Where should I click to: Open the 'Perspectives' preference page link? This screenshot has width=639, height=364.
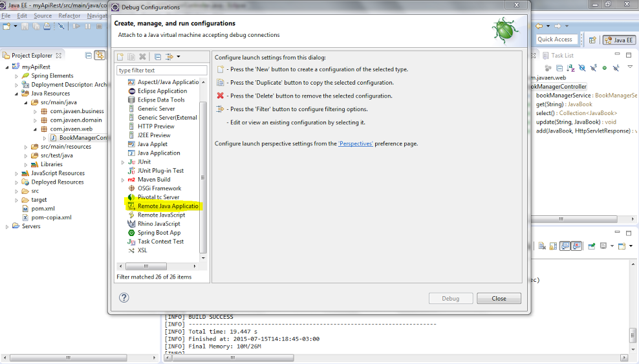coord(356,144)
